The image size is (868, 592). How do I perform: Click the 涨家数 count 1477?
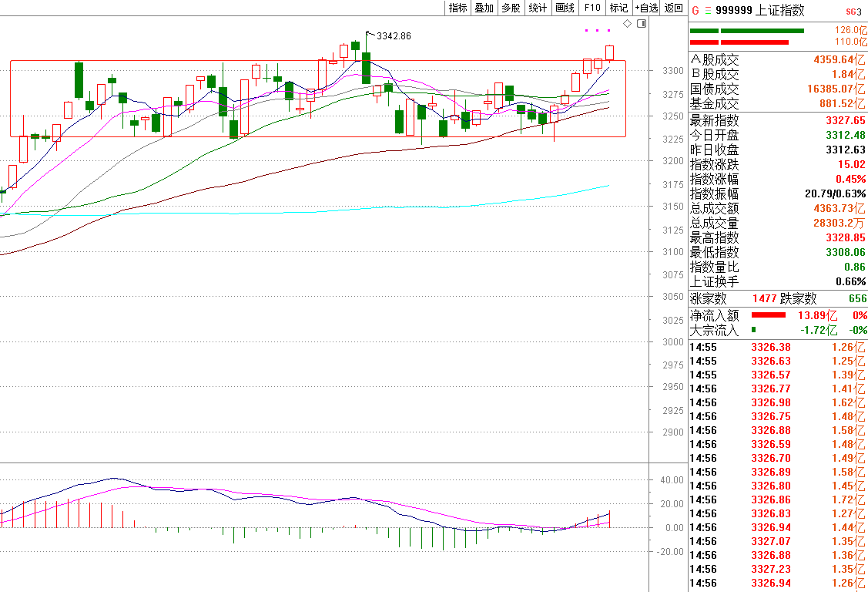click(x=765, y=298)
